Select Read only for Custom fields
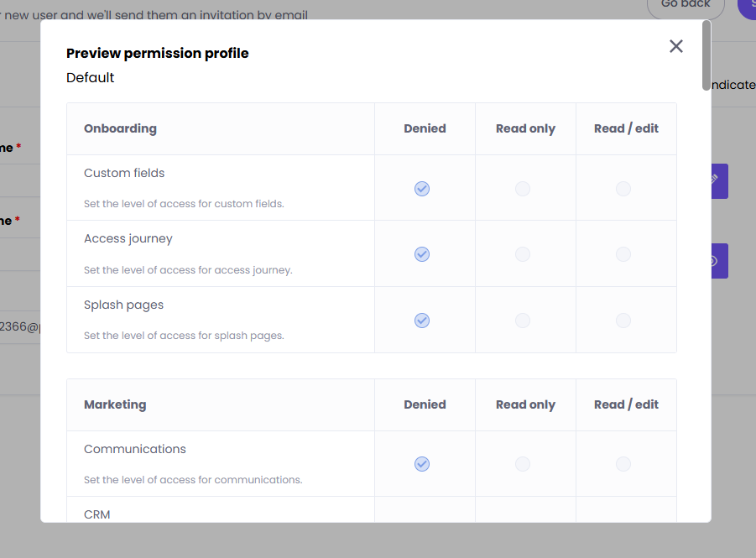 pyautogui.click(x=523, y=189)
